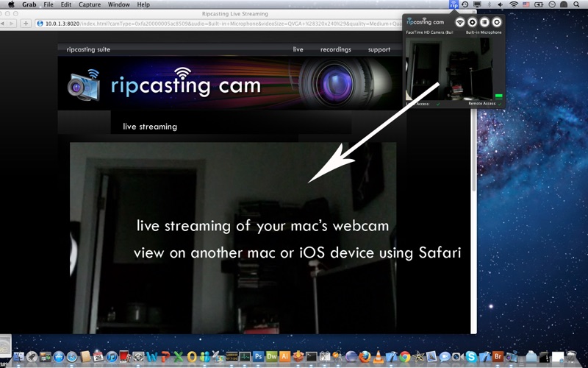The image size is (588, 368).
Task: Open VLC cone icon in the Dock
Action: pos(378,356)
